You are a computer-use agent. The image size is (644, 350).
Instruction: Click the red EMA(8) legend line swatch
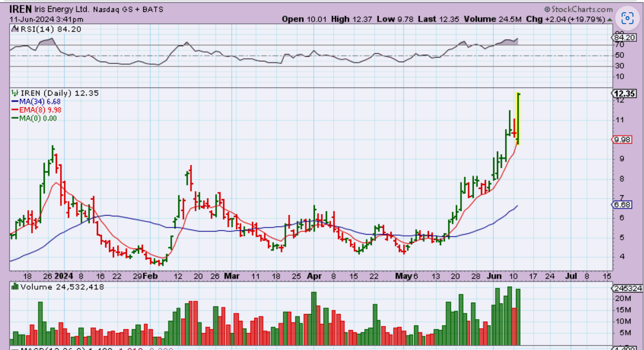(15, 110)
